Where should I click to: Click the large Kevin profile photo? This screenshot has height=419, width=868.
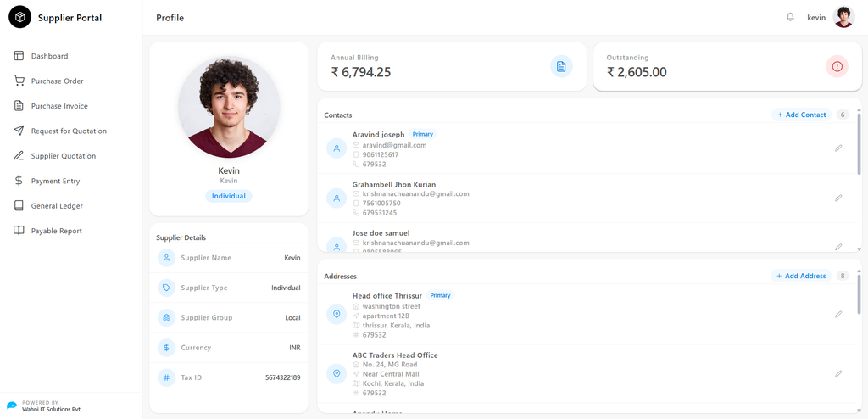[x=229, y=107]
